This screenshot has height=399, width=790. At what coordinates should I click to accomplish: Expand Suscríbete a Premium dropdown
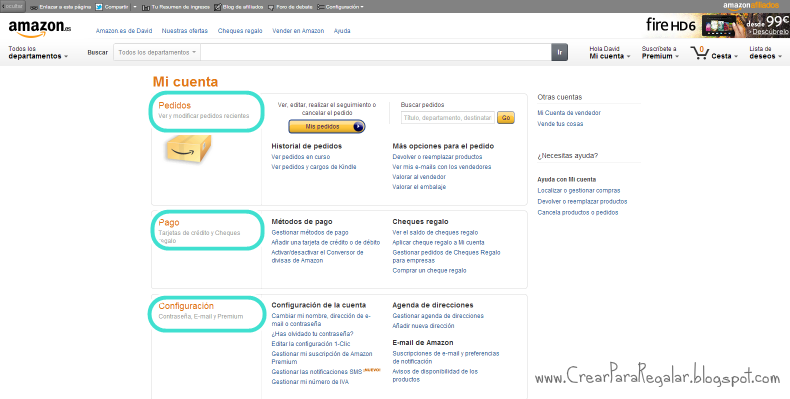[660, 52]
